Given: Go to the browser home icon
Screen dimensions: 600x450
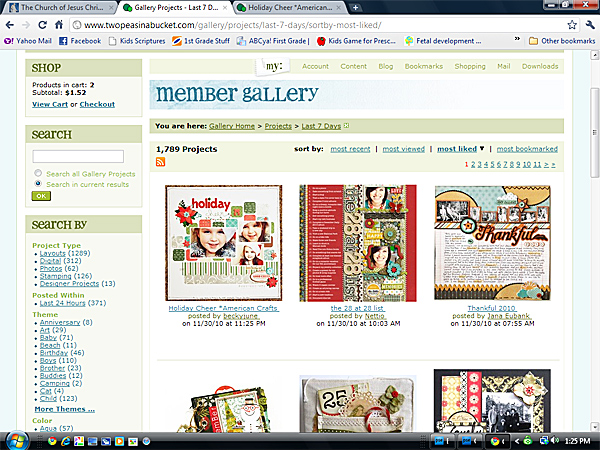Looking at the screenshot, I should (x=59, y=25).
